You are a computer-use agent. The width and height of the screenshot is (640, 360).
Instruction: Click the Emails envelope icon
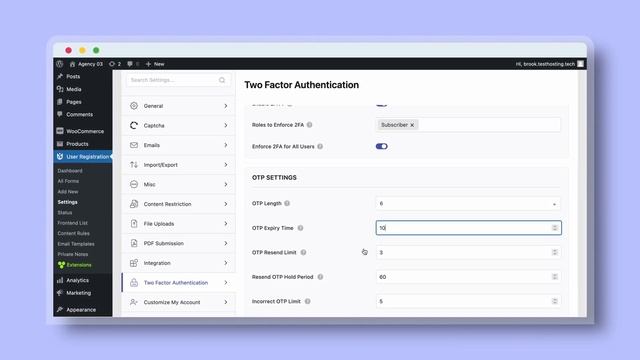[x=134, y=145]
